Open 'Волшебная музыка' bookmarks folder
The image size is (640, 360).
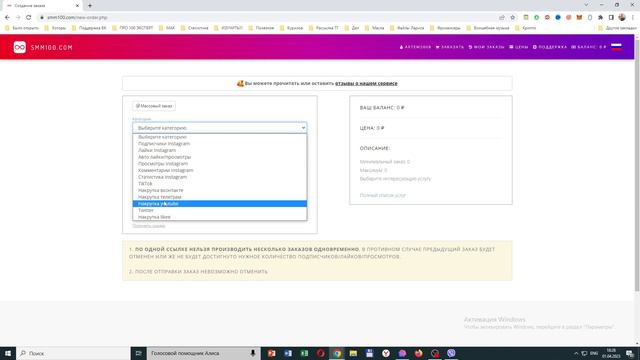(488, 28)
